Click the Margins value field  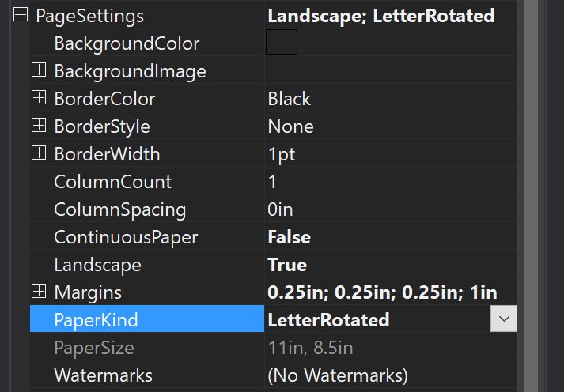[382, 292]
